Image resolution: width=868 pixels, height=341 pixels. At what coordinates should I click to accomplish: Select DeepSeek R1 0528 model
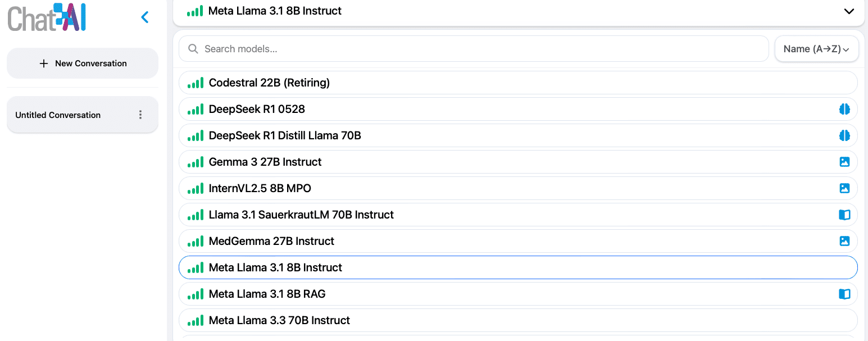[518, 109]
